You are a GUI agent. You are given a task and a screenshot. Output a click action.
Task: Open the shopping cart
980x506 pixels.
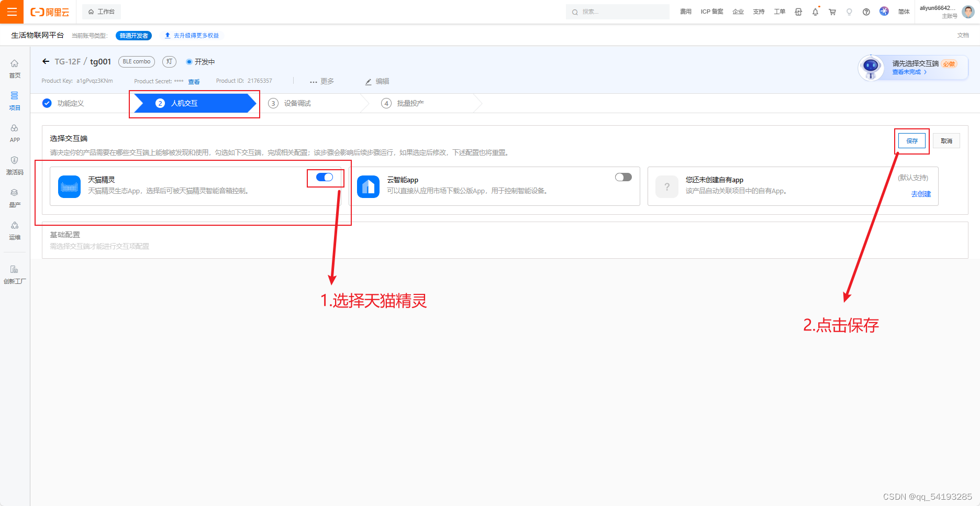(x=832, y=12)
